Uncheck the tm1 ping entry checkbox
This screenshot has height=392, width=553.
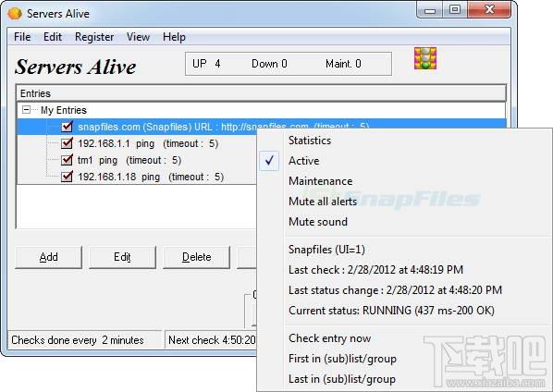[x=67, y=160]
